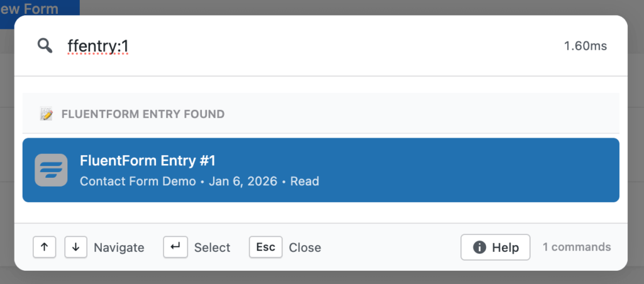The height and width of the screenshot is (284, 644).
Task: Click the 1.60ms search timing text
Action: tap(586, 46)
